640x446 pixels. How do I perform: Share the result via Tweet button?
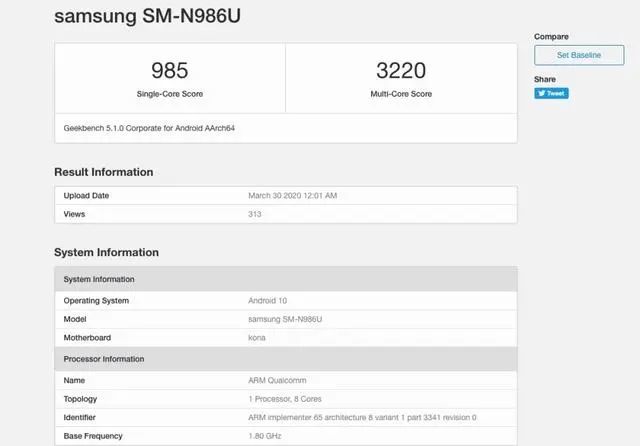[551, 93]
